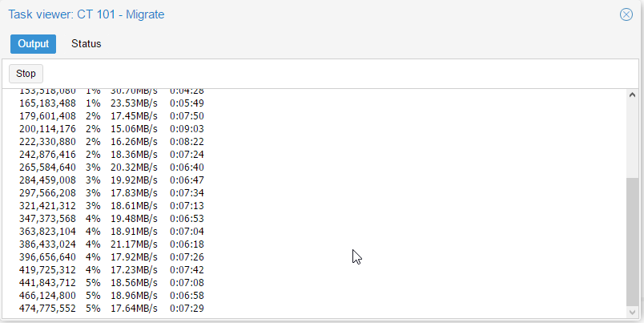Click the scrollbar track above the thumb

click(633, 139)
